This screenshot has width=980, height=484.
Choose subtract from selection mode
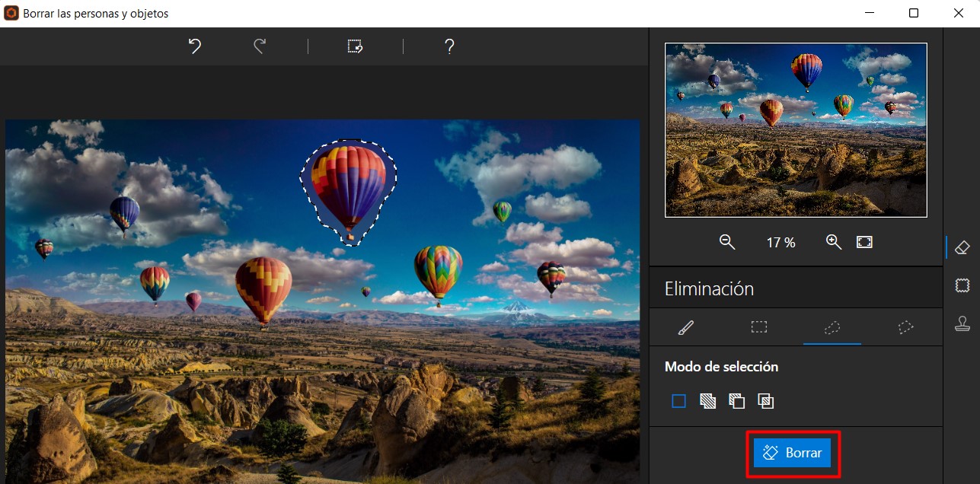[737, 401]
